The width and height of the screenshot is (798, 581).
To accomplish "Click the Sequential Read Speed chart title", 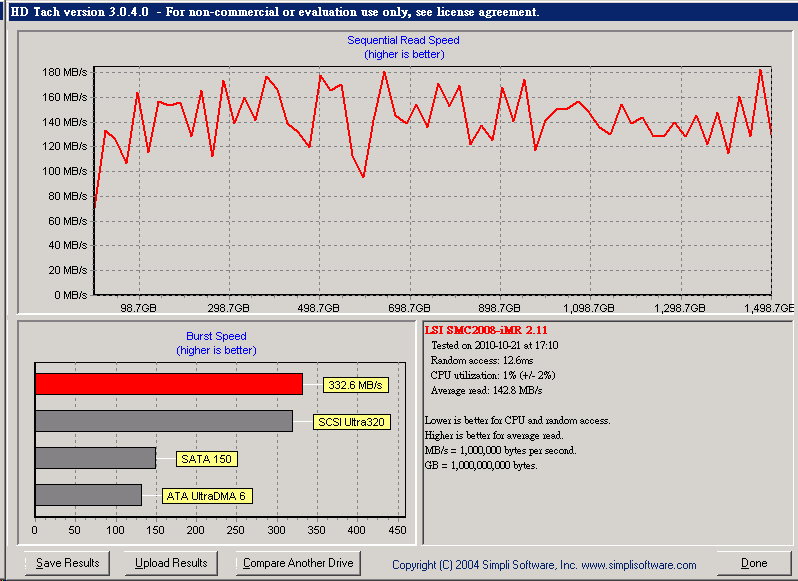I will point(403,40).
